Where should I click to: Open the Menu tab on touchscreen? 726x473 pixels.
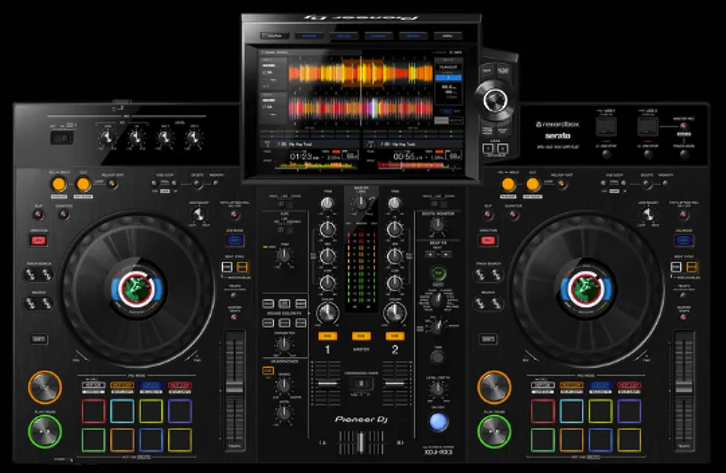pos(447,36)
